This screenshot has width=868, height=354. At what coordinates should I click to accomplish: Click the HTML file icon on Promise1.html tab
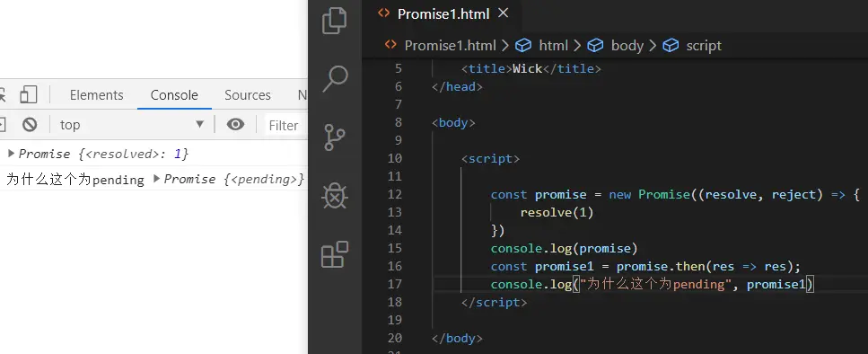[383, 13]
